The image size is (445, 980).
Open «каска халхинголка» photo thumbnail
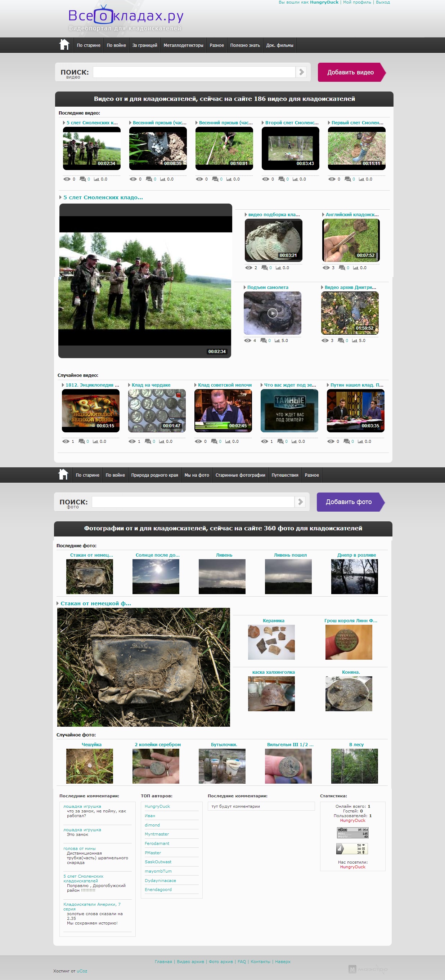271,694
